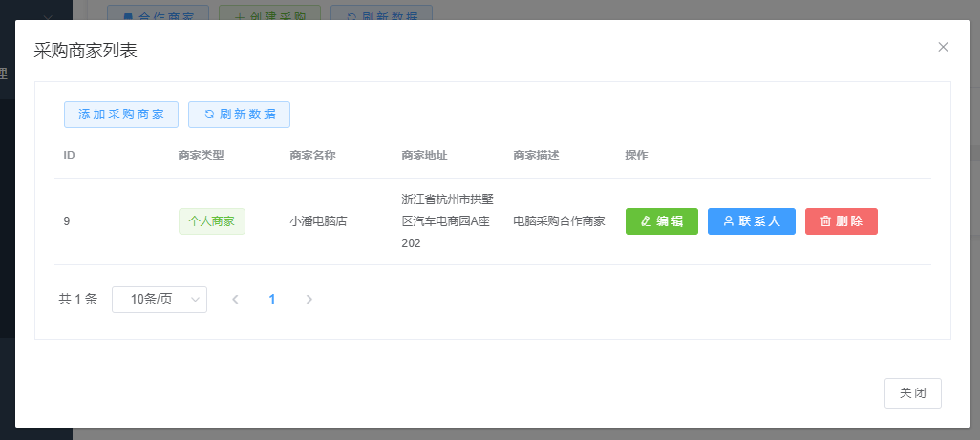The image size is (980, 440).
Task: Click the address cell starting with 浙江省杭州市
Action: click(x=447, y=221)
